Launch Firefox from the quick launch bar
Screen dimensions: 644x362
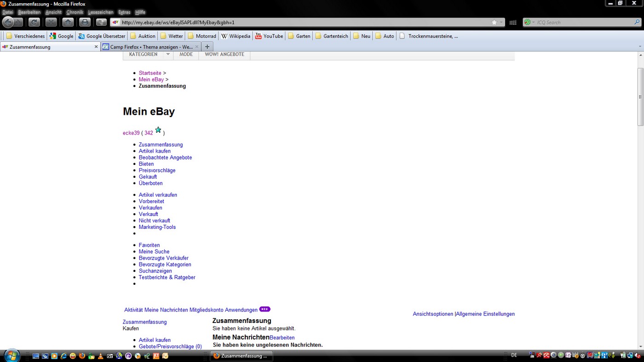click(82, 356)
